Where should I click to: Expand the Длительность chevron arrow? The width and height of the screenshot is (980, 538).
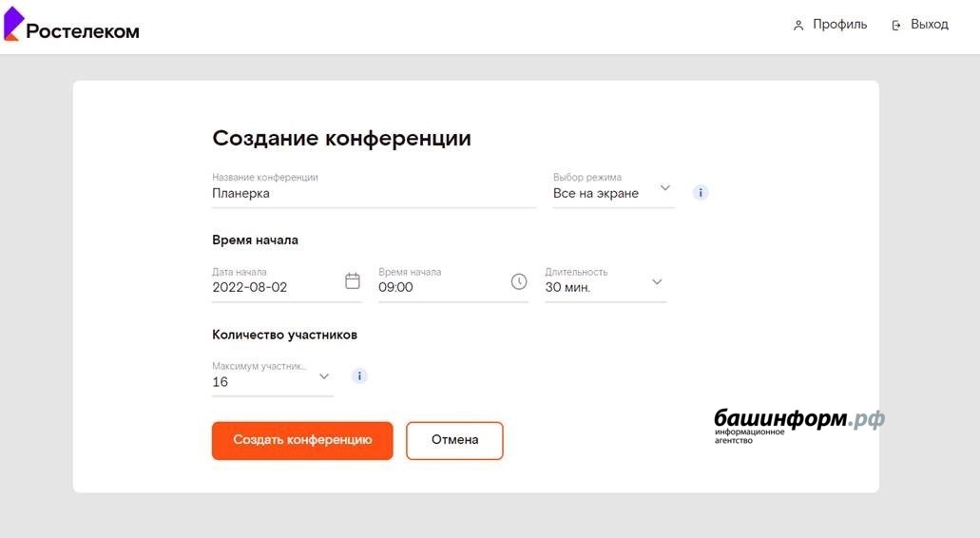point(657,281)
